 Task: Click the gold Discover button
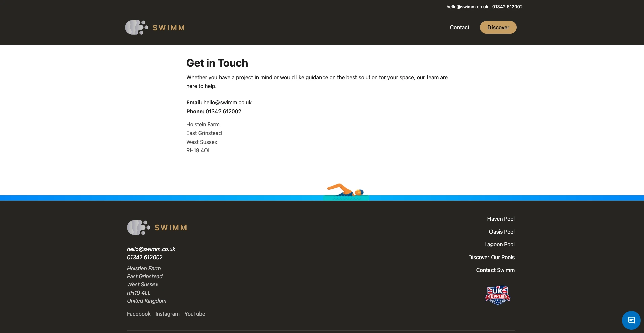[x=498, y=27]
